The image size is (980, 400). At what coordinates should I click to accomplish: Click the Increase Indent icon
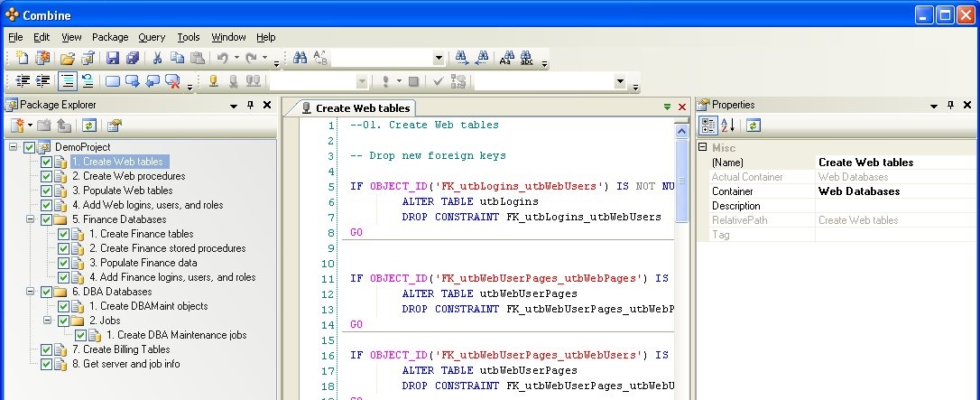42,81
